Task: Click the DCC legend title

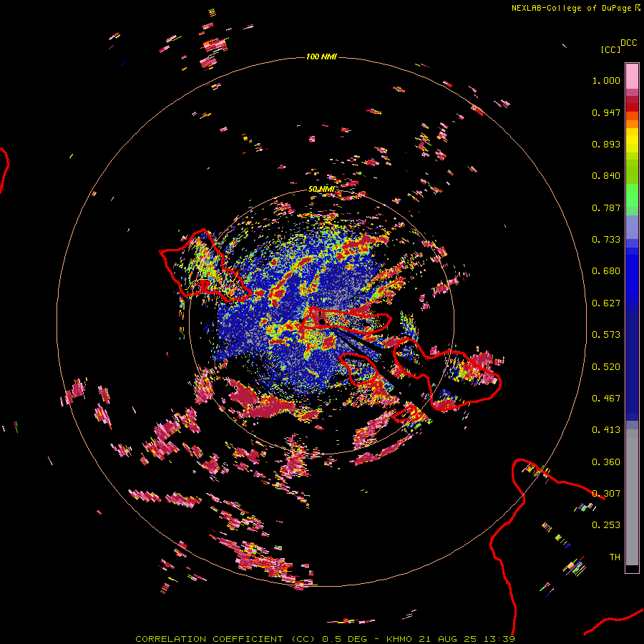Action: coord(628,43)
